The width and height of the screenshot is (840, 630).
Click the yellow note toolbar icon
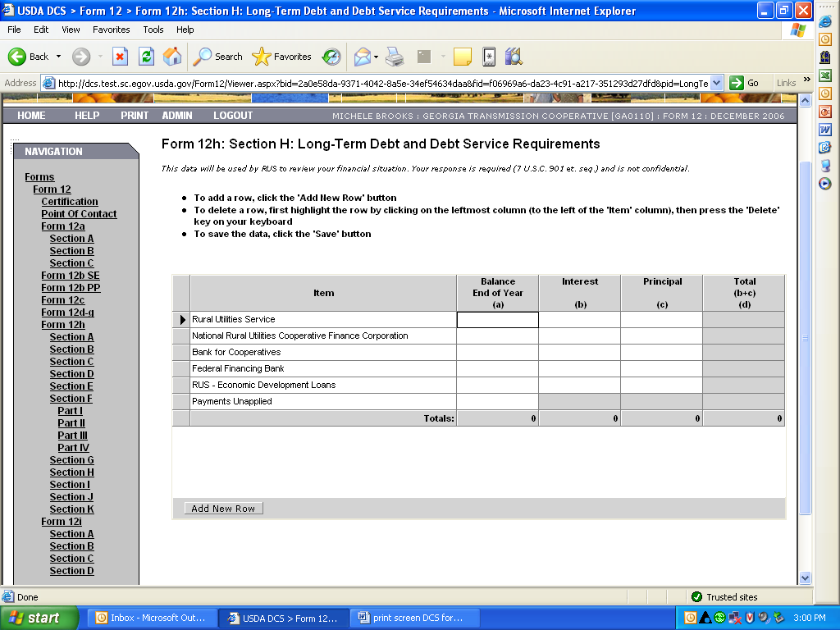coord(463,57)
